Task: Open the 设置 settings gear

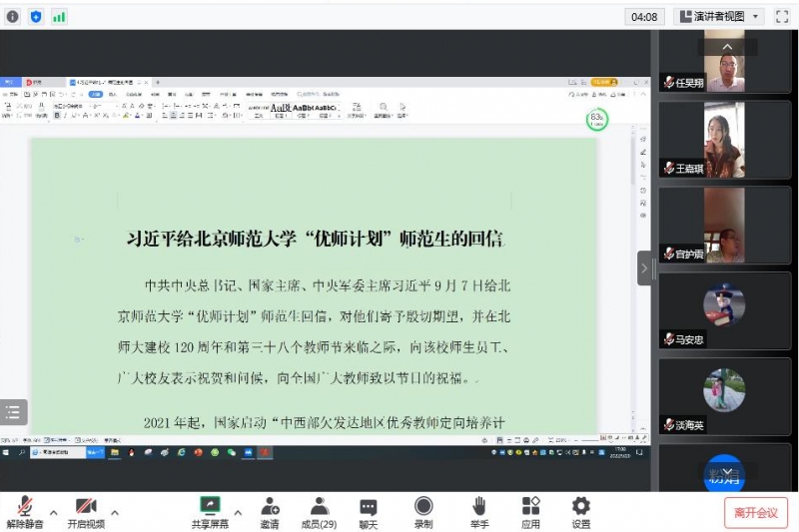Action: 580,512
